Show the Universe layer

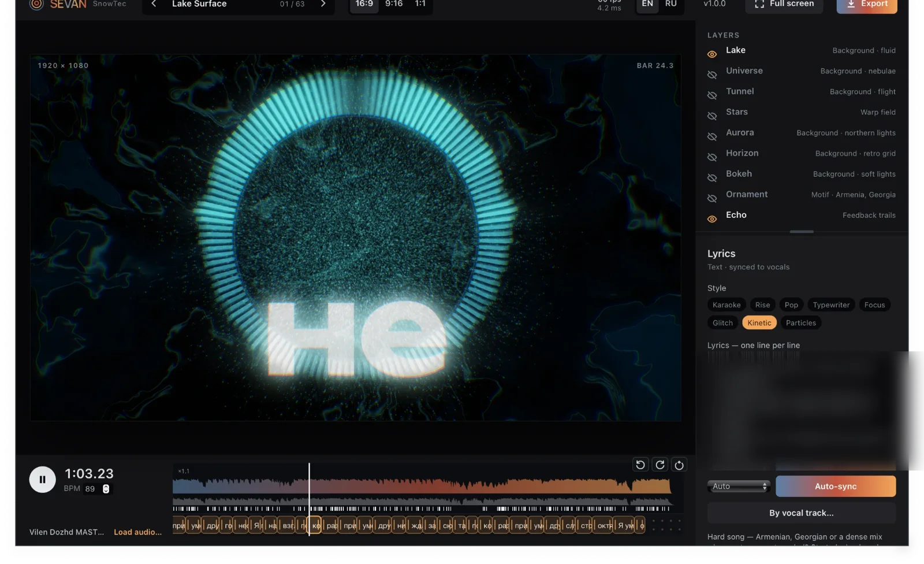point(712,75)
